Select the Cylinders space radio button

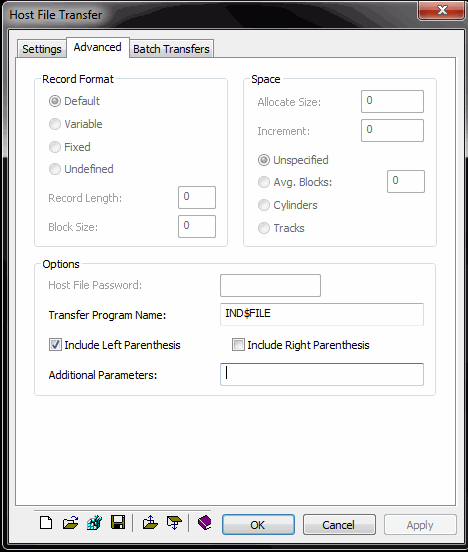tap(264, 205)
